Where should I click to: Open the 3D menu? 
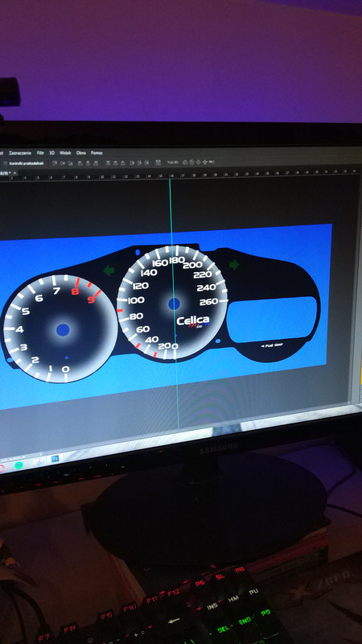(x=51, y=153)
